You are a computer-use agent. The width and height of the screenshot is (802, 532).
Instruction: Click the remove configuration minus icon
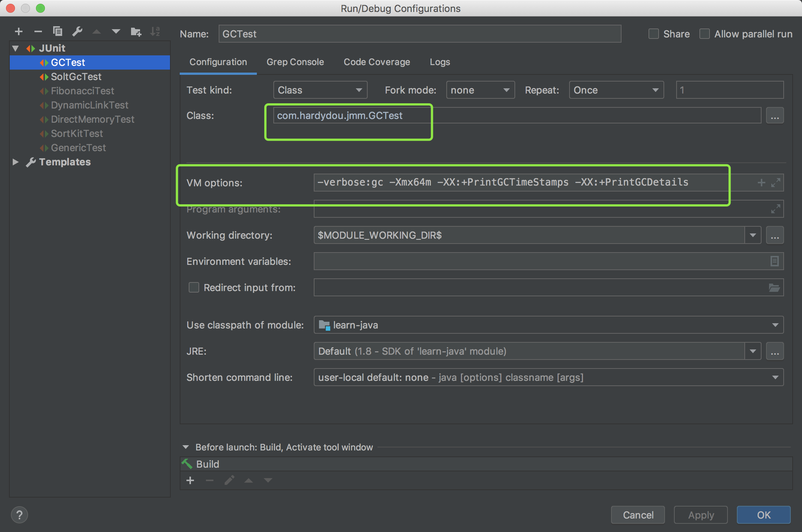click(x=38, y=32)
